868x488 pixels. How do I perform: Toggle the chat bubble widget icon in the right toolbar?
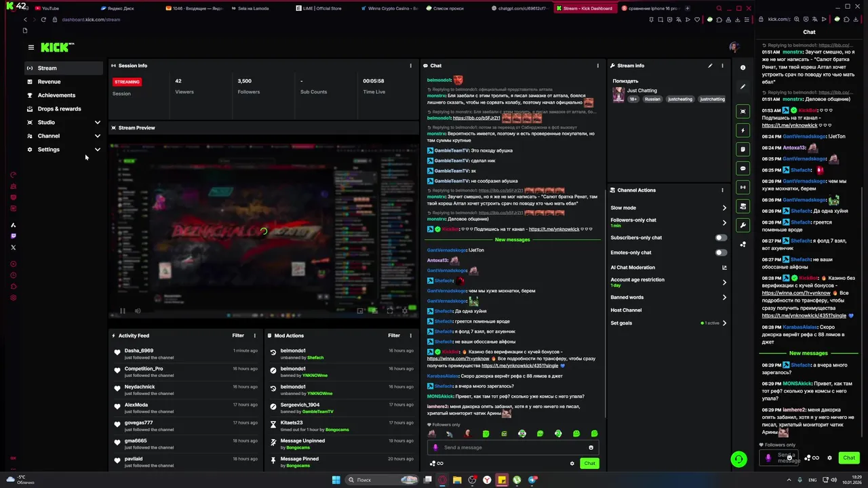[743, 168]
